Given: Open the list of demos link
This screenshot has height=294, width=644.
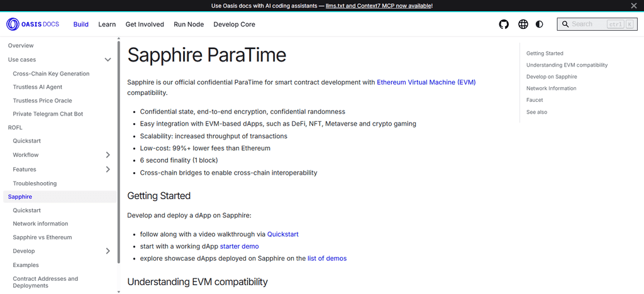Looking at the screenshot, I should 327,258.
